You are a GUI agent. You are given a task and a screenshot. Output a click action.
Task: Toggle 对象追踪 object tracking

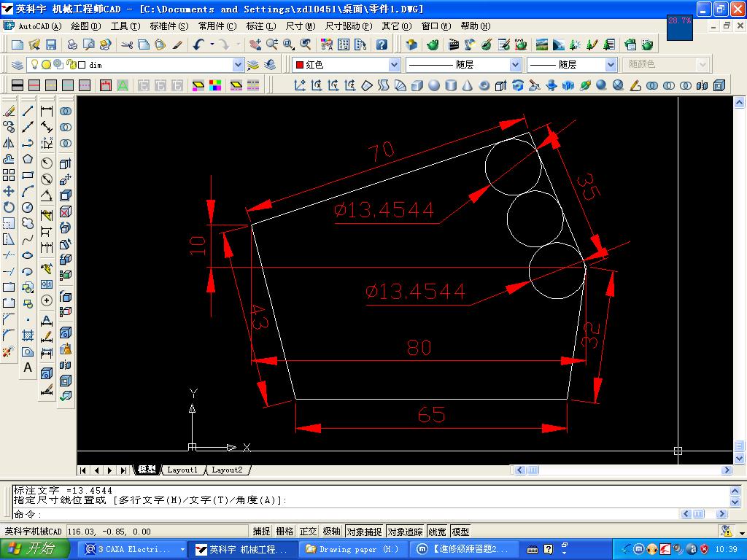click(406, 532)
